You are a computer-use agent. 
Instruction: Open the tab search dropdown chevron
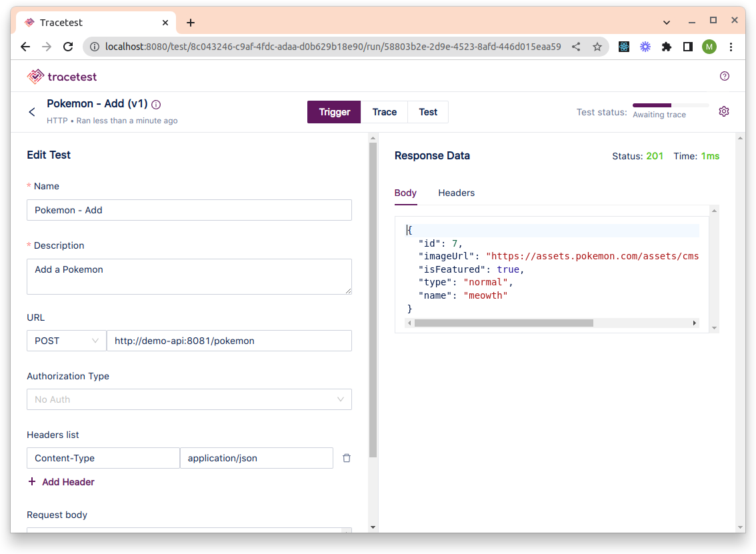pyautogui.click(x=666, y=23)
